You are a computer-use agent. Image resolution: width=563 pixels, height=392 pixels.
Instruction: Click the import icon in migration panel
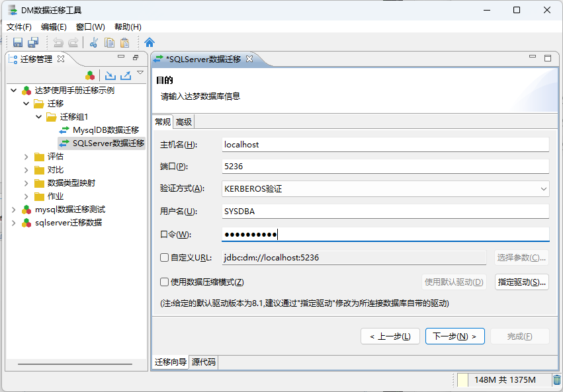[110, 75]
